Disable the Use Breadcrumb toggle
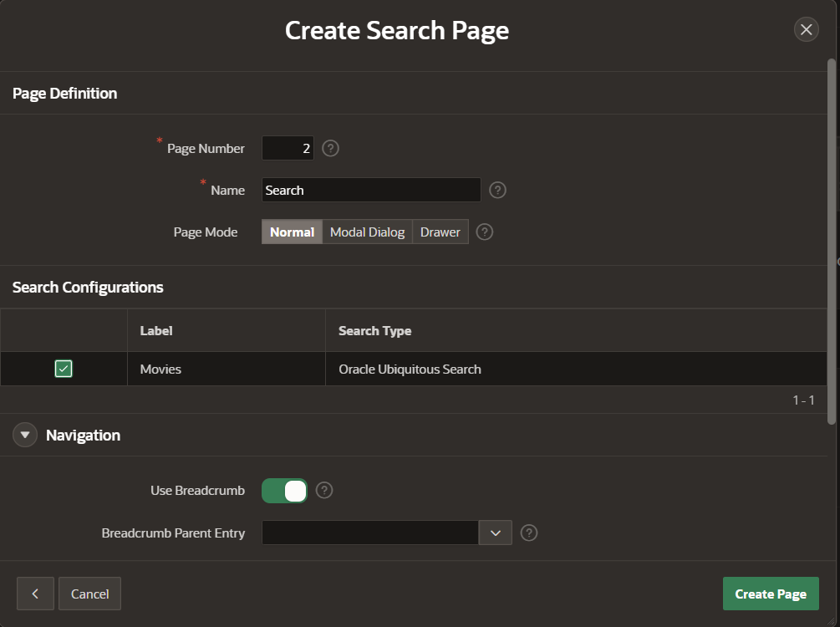This screenshot has height=627, width=840. click(x=283, y=491)
